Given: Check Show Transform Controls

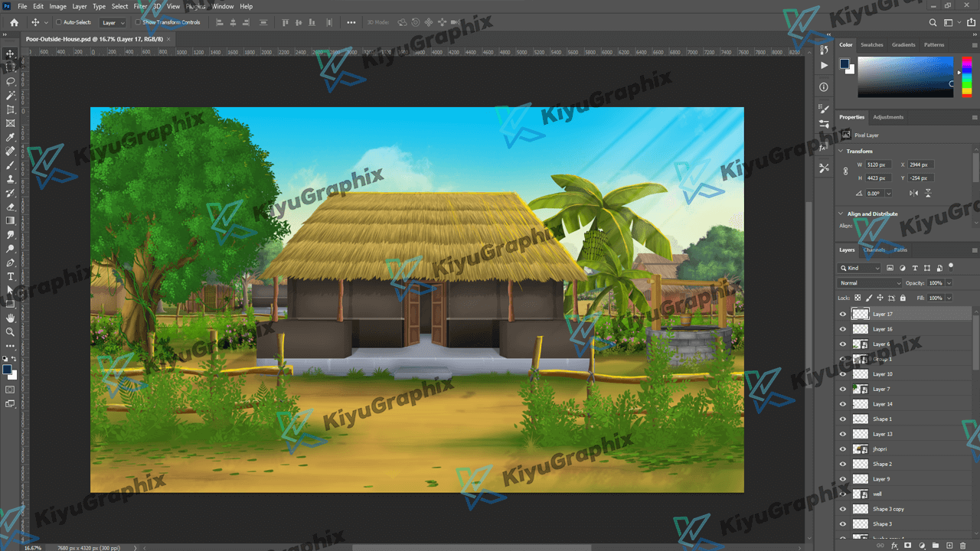Looking at the screenshot, I should click(x=138, y=22).
